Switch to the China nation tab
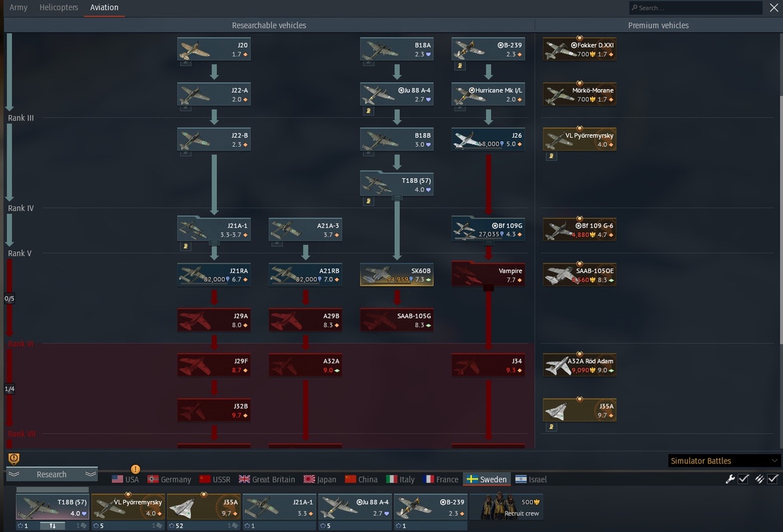Image resolution: width=783 pixels, height=532 pixels. point(361,479)
